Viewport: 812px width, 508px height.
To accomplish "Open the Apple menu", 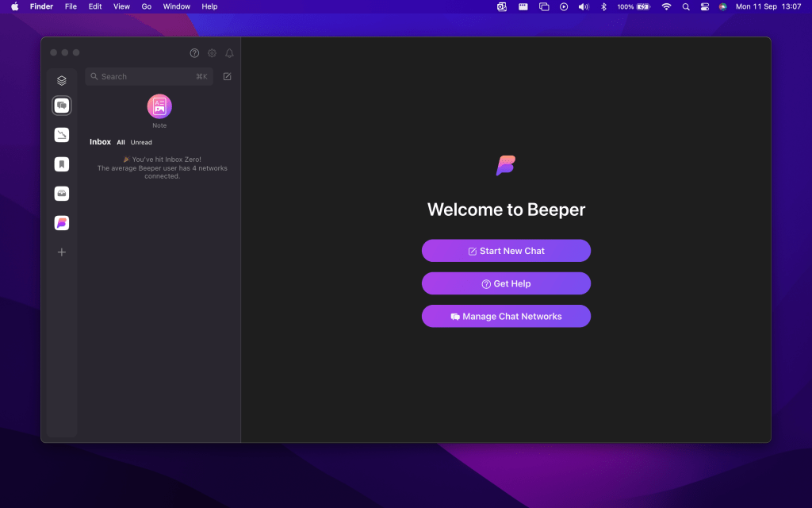I will pyautogui.click(x=15, y=6).
